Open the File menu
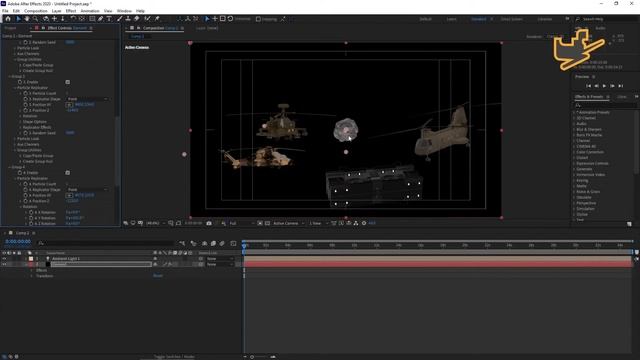 tap(5, 11)
